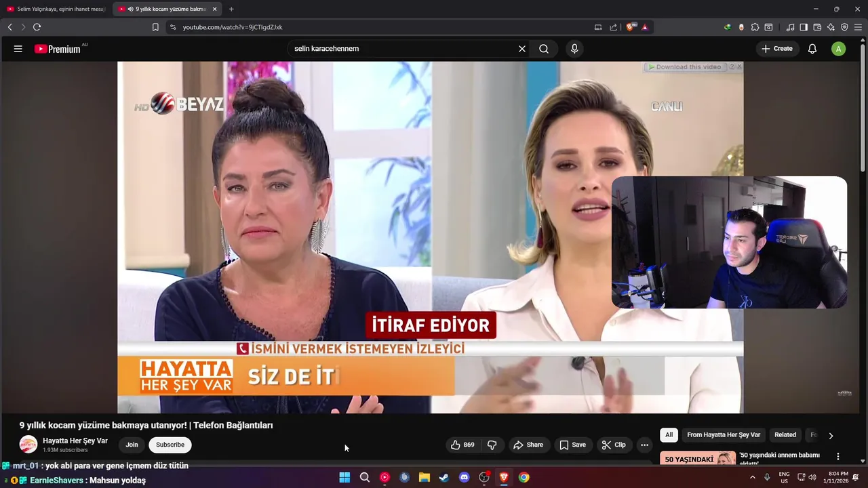Show hidden system tray icons
Image resolution: width=868 pixels, height=488 pixels.
click(x=752, y=477)
